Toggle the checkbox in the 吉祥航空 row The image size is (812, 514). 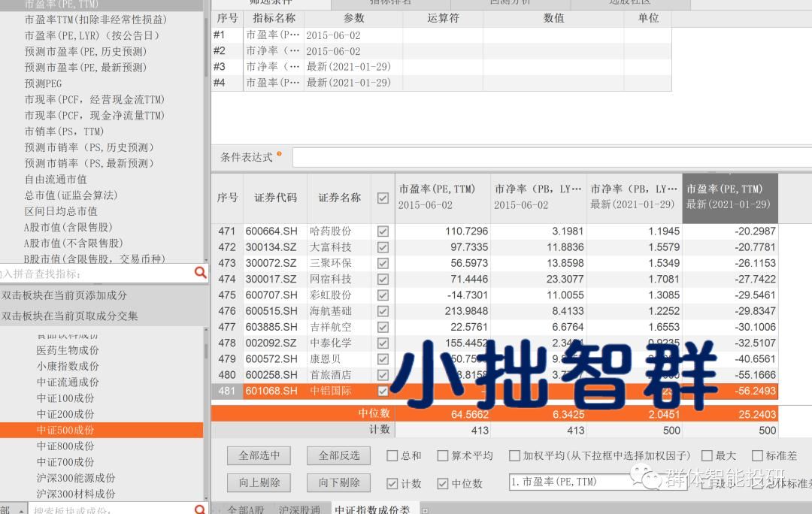[x=383, y=328]
